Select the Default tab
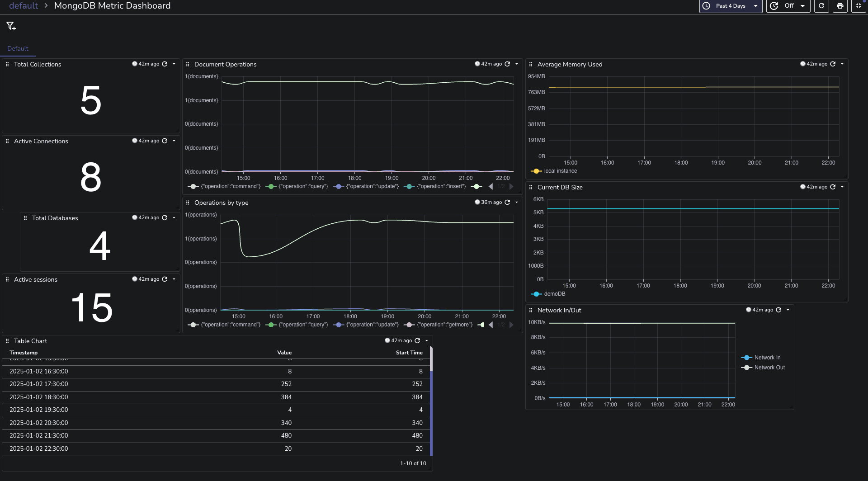868x481 pixels. tap(18, 48)
